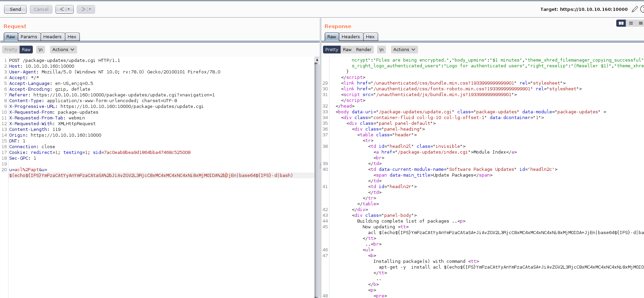The image size is (644, 298).
Task: Click the 'Now updating' response line
Action: pos(386,227)
